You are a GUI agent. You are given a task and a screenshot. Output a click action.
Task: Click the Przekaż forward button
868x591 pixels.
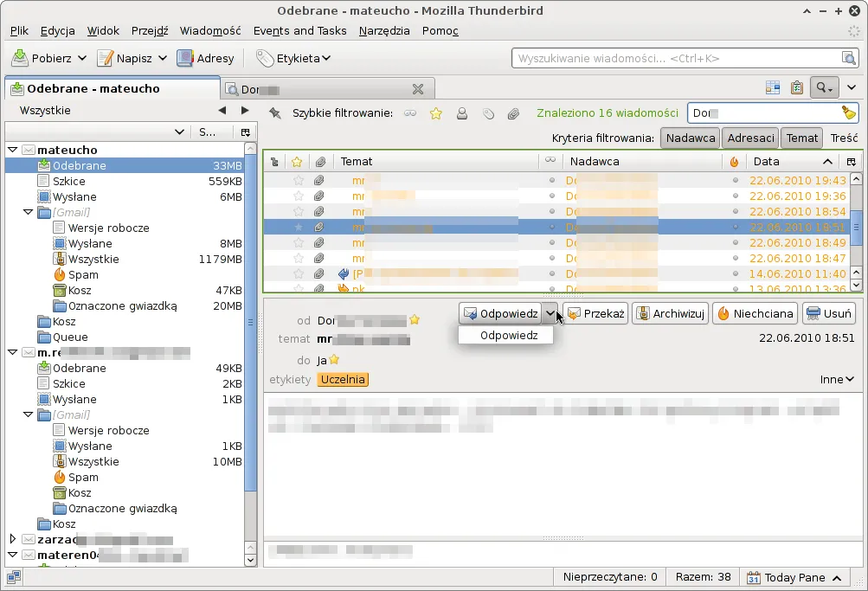tap(595, 314)
